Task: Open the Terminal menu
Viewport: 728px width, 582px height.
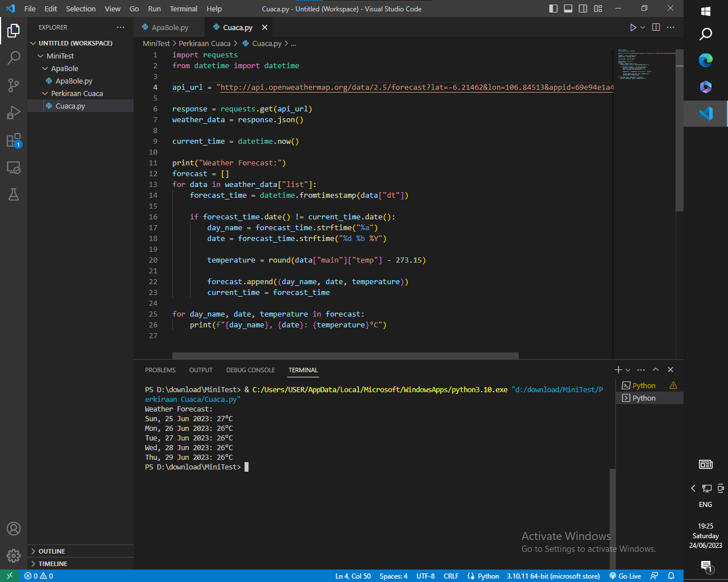Action: point(183,9)
